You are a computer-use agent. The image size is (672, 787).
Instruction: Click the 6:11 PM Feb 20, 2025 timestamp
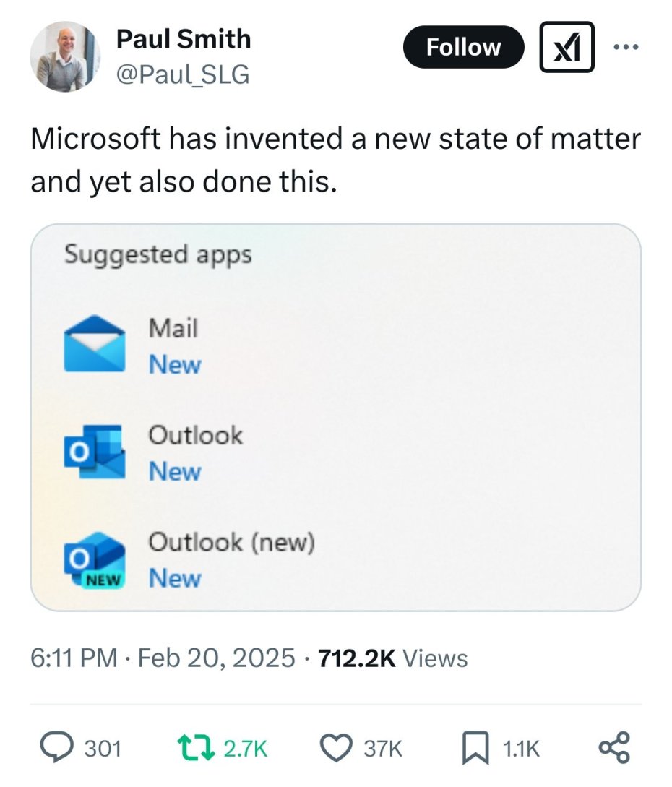163,658
